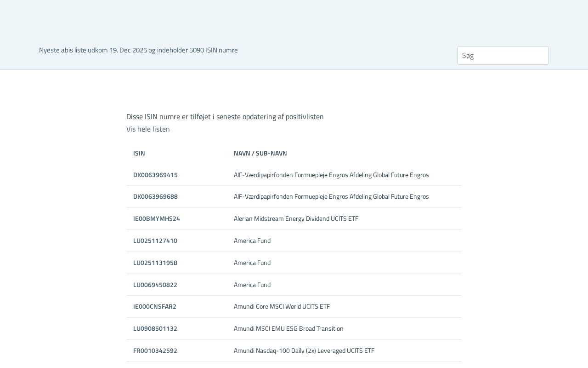Click America Fund name beside LU0069450822
This screenshot has height=368, width=588.
(252, 285)
